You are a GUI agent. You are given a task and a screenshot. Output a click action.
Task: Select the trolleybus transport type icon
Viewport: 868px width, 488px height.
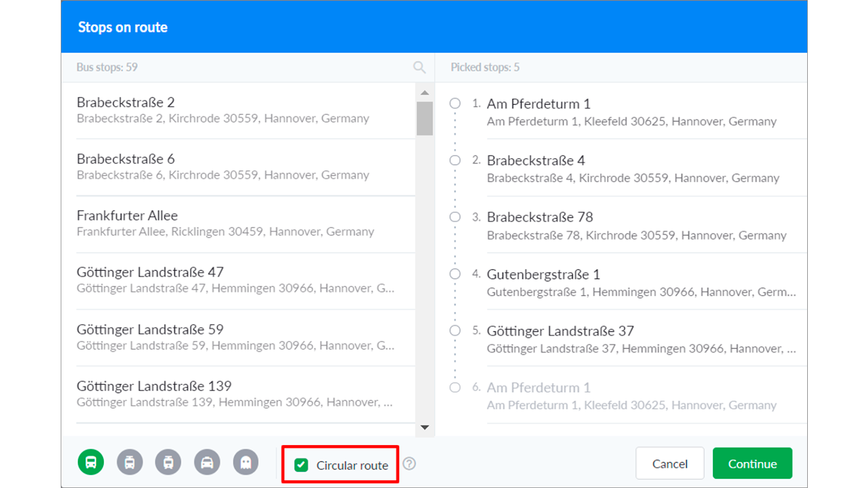(x=130, y=463)
